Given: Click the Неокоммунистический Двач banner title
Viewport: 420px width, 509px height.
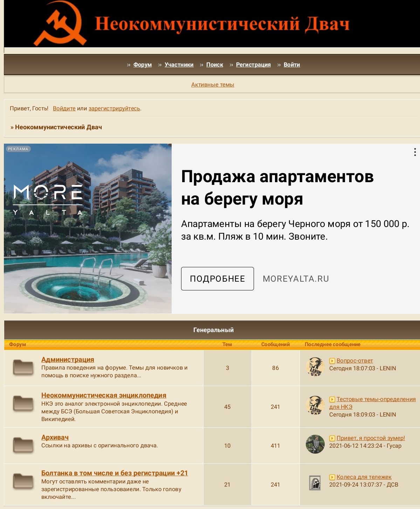Looking at the screenshot, I should 222,24.
